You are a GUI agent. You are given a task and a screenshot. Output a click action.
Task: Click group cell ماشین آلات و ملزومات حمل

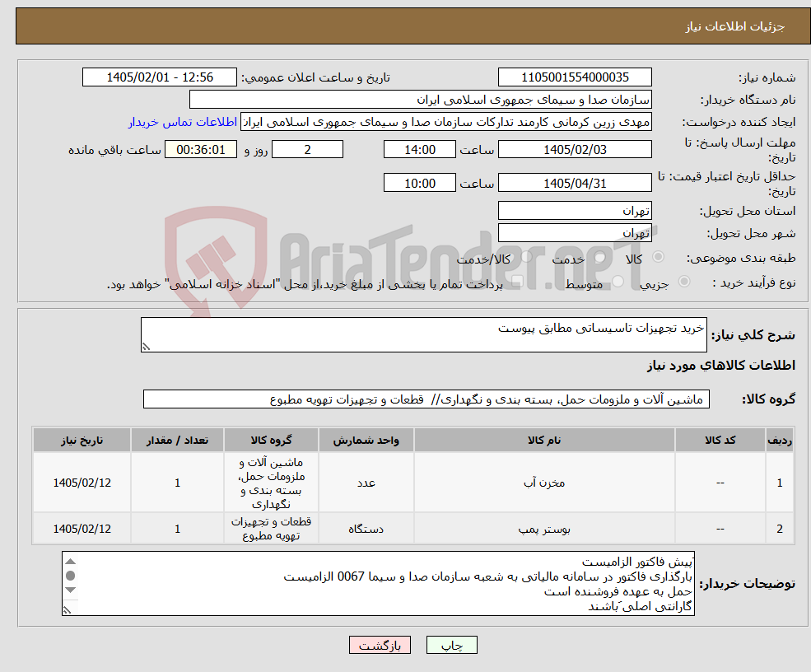point(271,483)
